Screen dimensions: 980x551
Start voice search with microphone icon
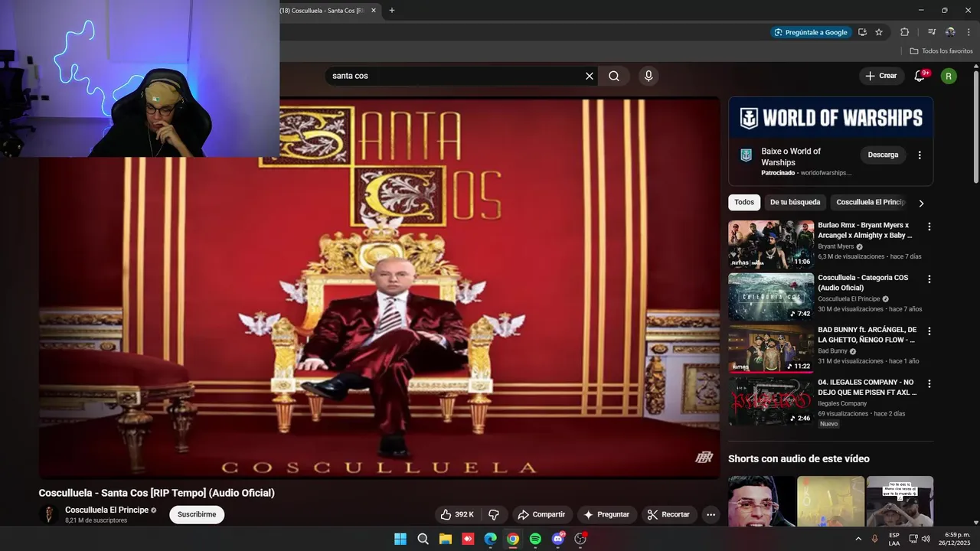[x=648, y=76]
